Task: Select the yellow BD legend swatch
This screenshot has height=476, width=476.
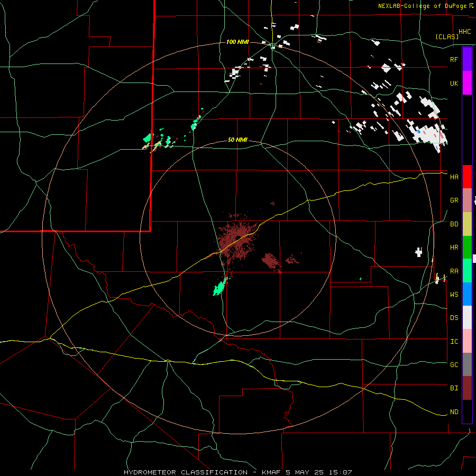Action: 467,224
